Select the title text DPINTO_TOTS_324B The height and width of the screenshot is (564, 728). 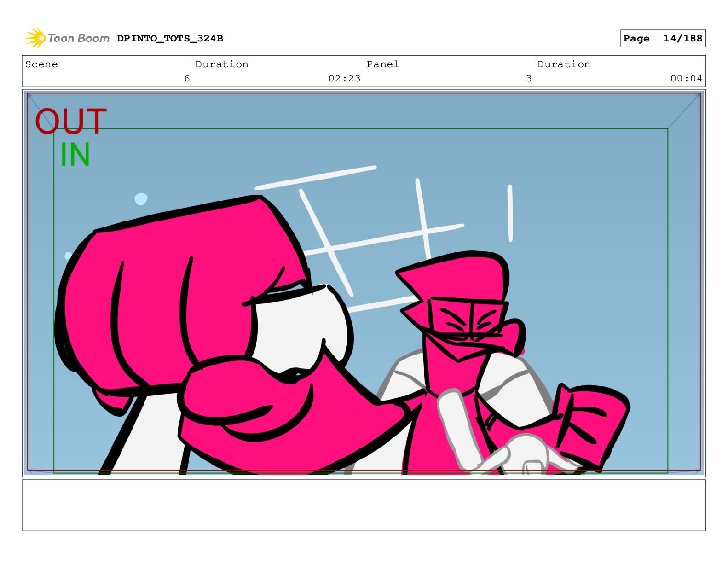click(x=170, y=39)
